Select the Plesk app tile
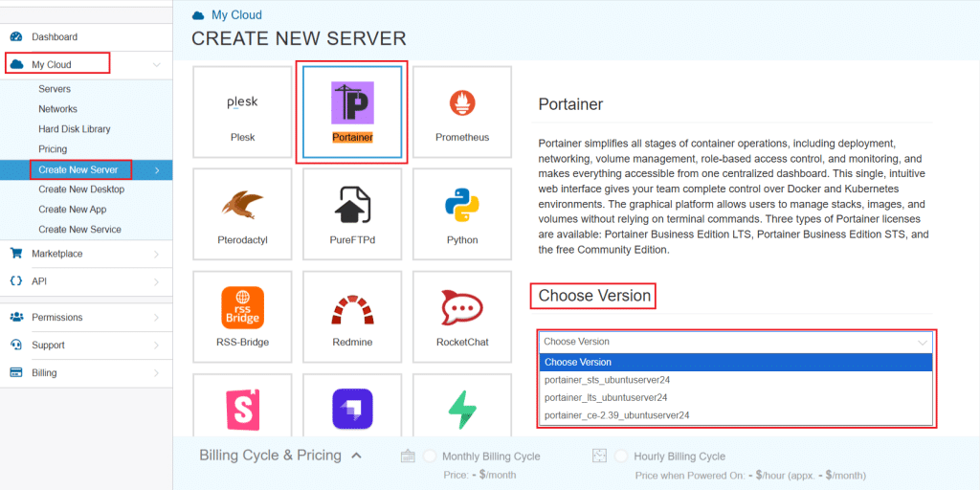The height and width of the screenshot is (490, 980). tap(242, 112)
